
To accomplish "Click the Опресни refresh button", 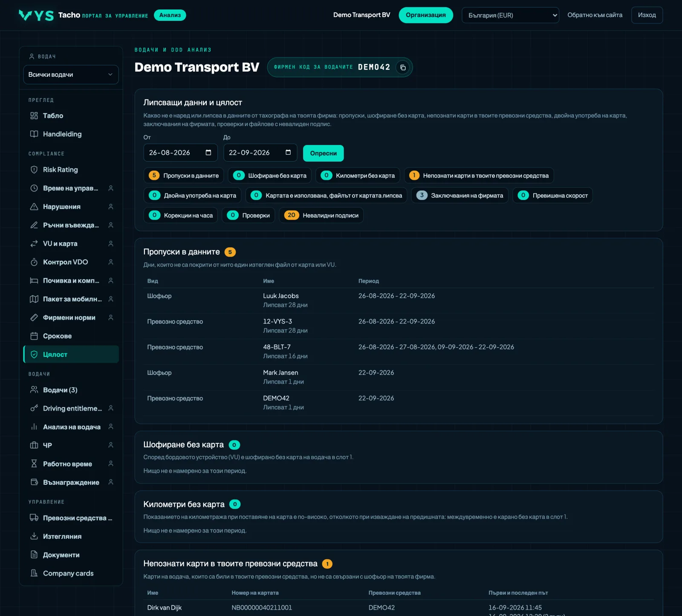I will (323, 153).
